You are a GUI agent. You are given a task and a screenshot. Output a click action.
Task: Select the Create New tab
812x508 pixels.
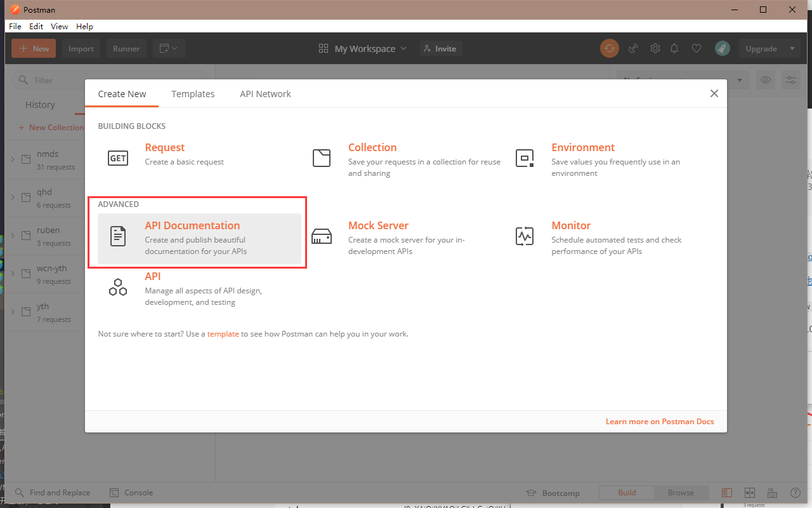coord(122,94)
